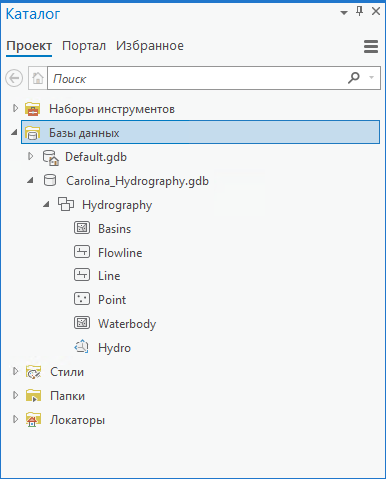Click inside the Поиск search field
Screen dimensions: 386x479
[197, 78]
